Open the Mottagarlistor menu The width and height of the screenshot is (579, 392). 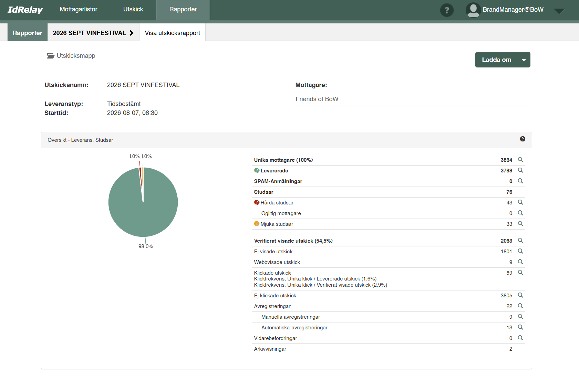[x=79, y=9]
